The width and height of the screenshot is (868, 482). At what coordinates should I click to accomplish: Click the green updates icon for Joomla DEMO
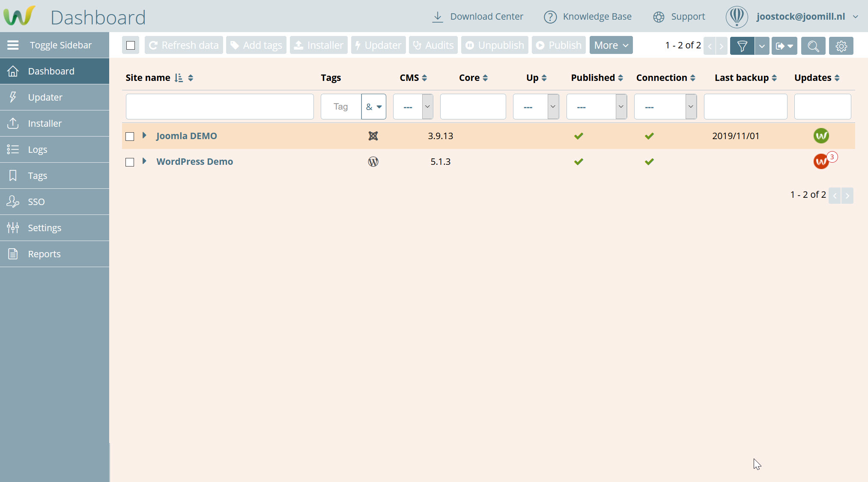tap(821, 136)
